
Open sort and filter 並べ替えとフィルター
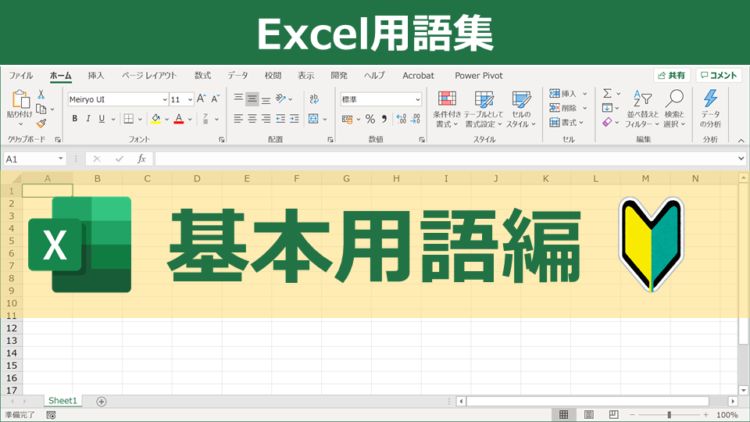(642, 109)
